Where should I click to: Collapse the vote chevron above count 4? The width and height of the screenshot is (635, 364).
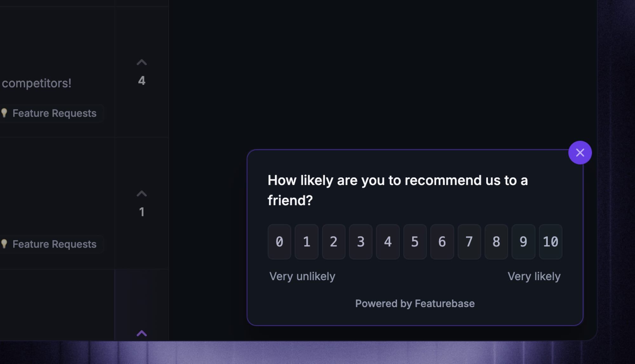point(142,62)
